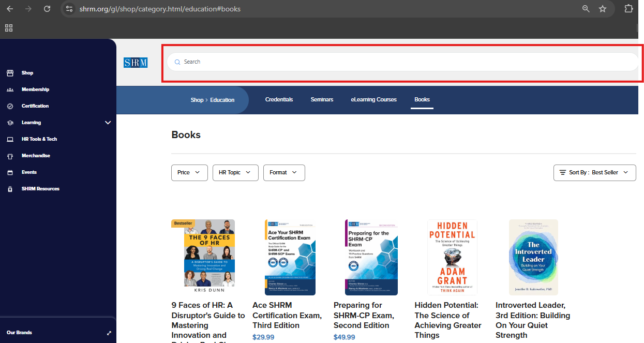Switch to the Credentials tab

tap(279, 100)
